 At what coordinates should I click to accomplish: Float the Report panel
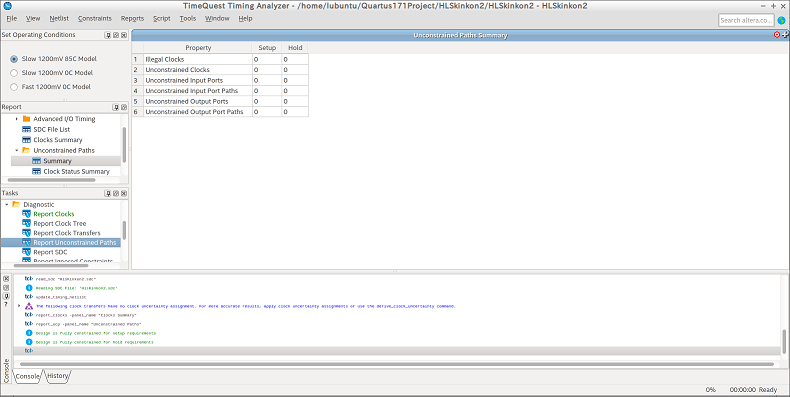coord(124,107)
